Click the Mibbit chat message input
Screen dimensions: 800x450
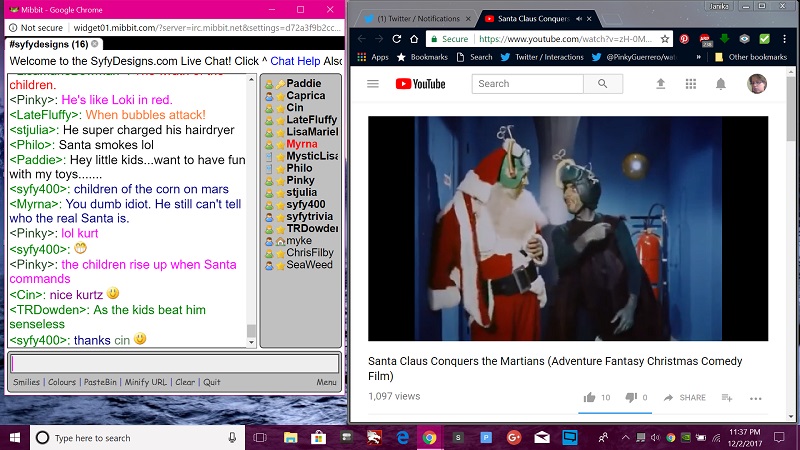tap(175, 364)
